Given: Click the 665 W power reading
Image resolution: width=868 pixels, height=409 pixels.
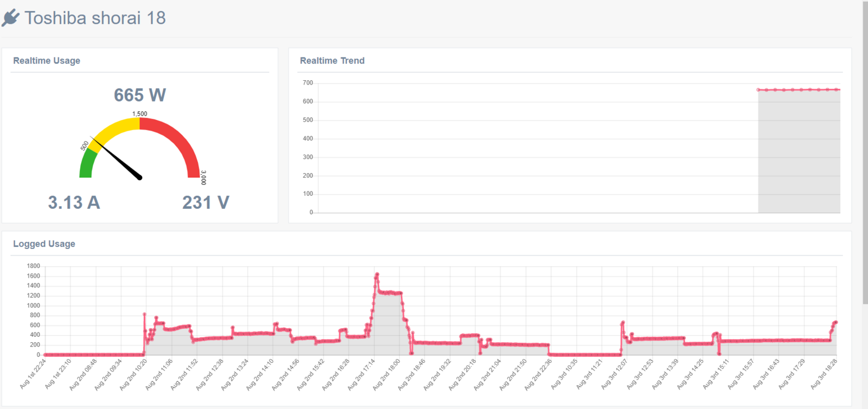Looking at the screenshot, I should click(x=140, y=95).
